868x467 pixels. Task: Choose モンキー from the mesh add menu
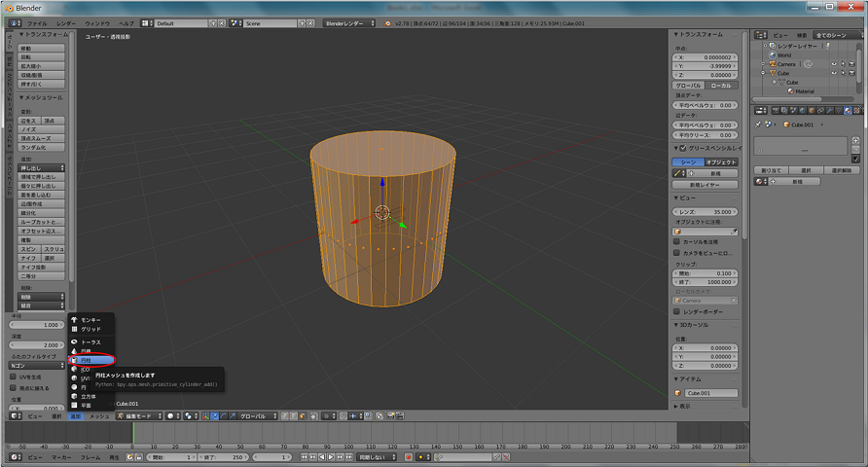tap(90, 320)
